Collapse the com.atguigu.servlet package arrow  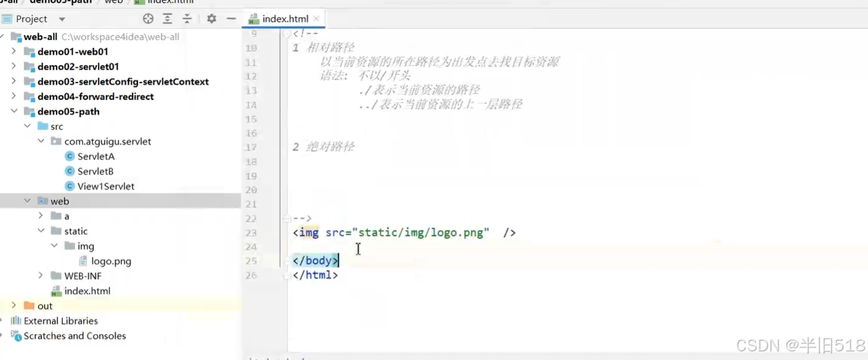41,141
